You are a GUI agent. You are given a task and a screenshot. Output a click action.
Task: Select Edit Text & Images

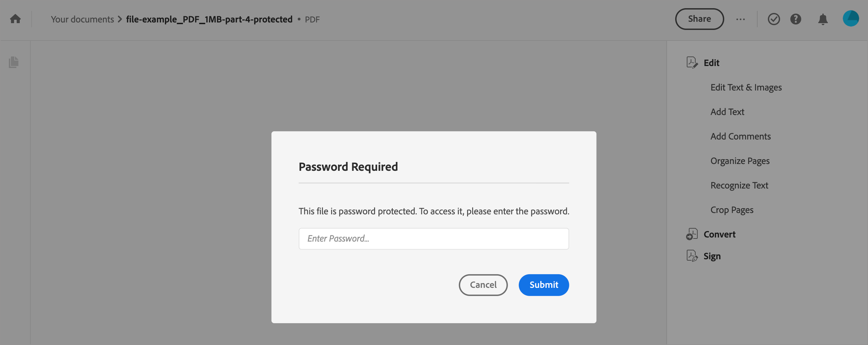[746, 87]
